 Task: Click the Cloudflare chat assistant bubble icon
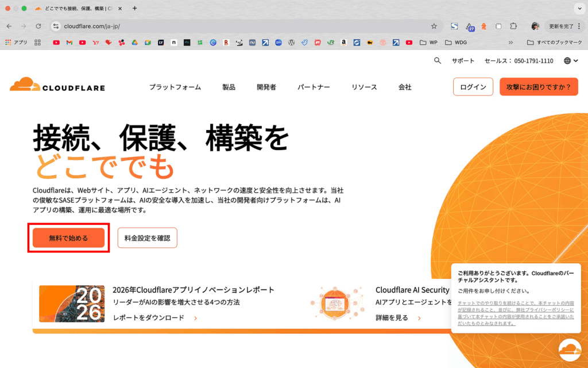pos(570,350)
